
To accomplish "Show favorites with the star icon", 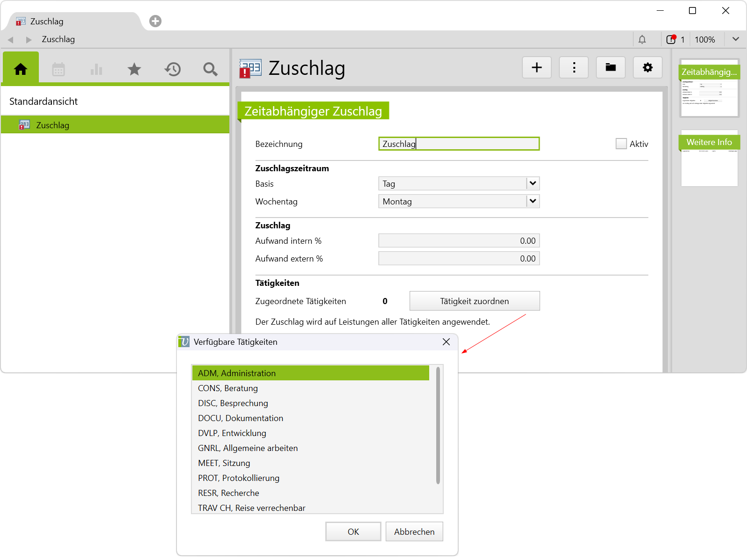I will coord(134,70).
